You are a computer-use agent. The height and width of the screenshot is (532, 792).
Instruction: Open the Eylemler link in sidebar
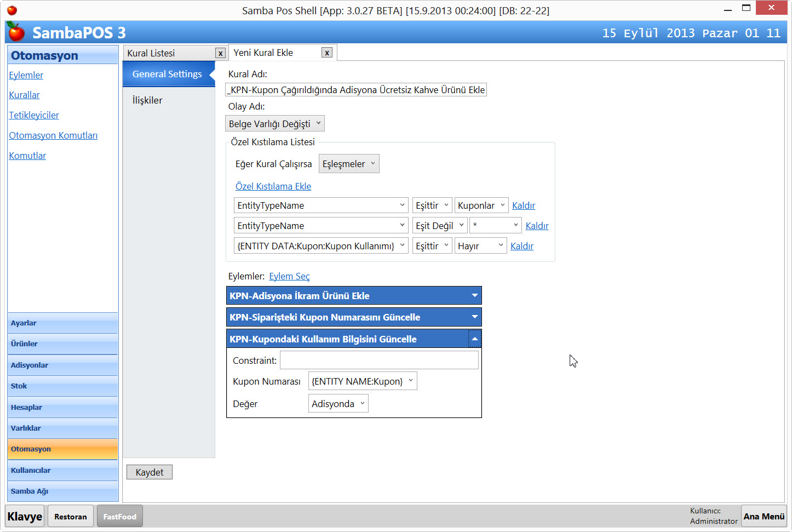click(x=26, y=75)
